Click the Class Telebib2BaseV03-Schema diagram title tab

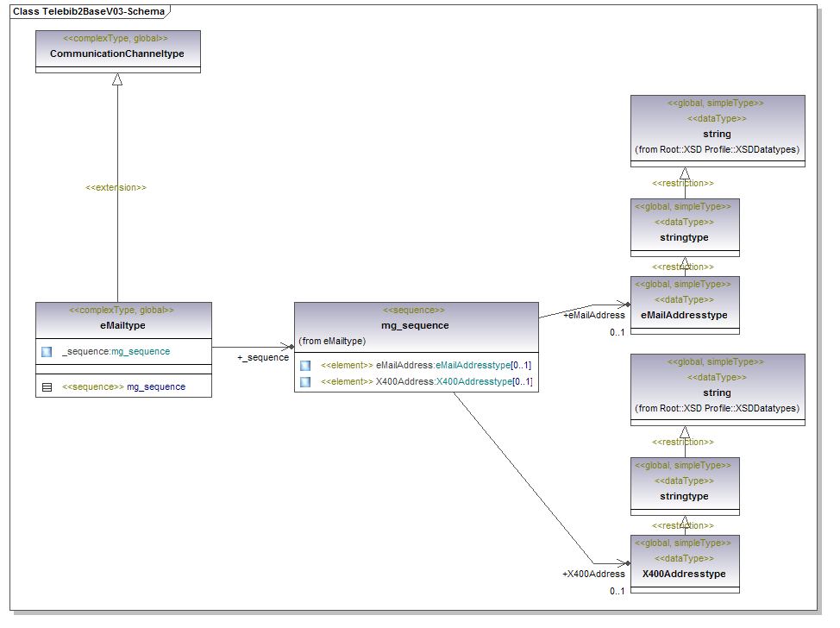(x=89, y=11)
